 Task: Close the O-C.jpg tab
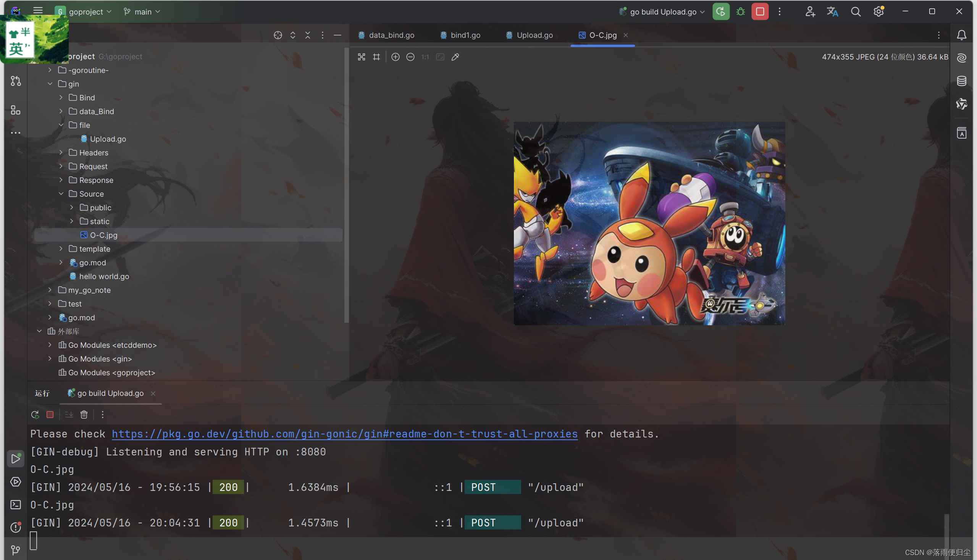pyautogui.click(x=626, y=35)
